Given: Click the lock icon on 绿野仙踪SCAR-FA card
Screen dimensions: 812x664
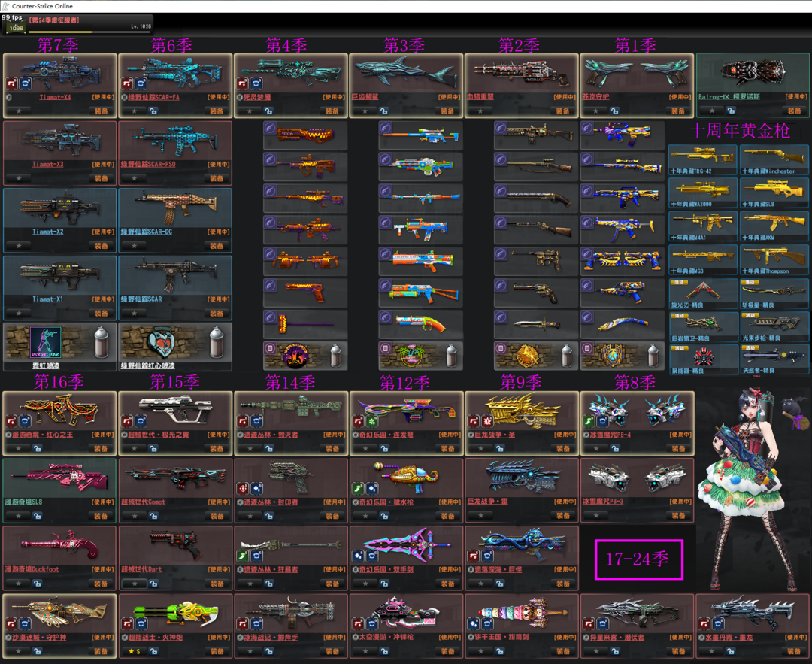Looking at the screenshot, I should pos(153,111).
